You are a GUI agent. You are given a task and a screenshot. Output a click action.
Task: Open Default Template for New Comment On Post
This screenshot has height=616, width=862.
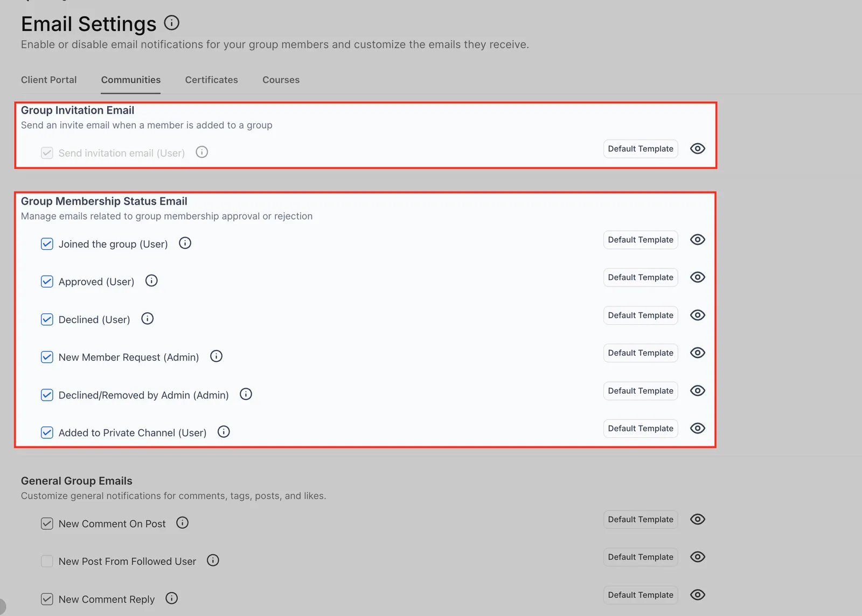[641, 520]
